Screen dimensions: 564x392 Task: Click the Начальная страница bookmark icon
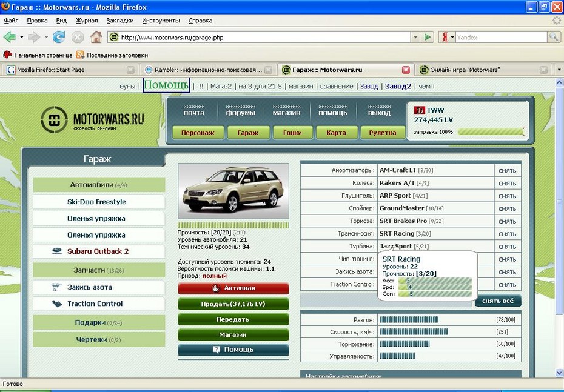click(7, 55)
